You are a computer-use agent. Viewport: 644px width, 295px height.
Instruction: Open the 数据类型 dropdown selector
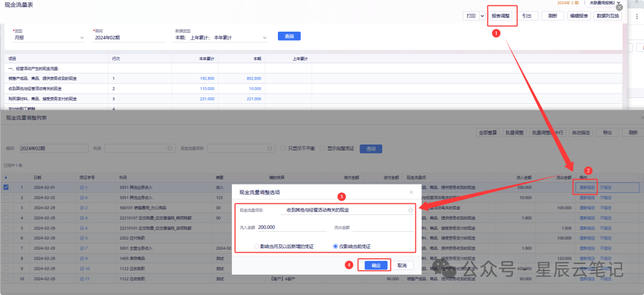point(264,38)
